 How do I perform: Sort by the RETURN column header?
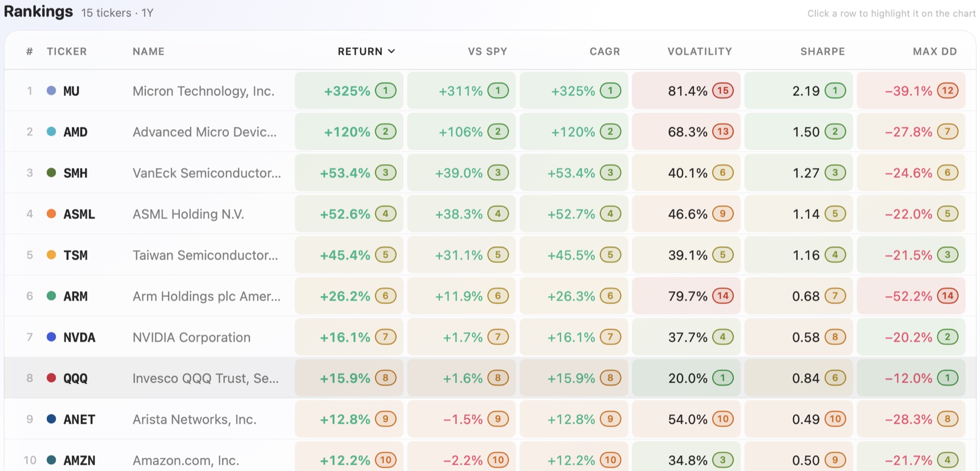[x=366, y=51]
